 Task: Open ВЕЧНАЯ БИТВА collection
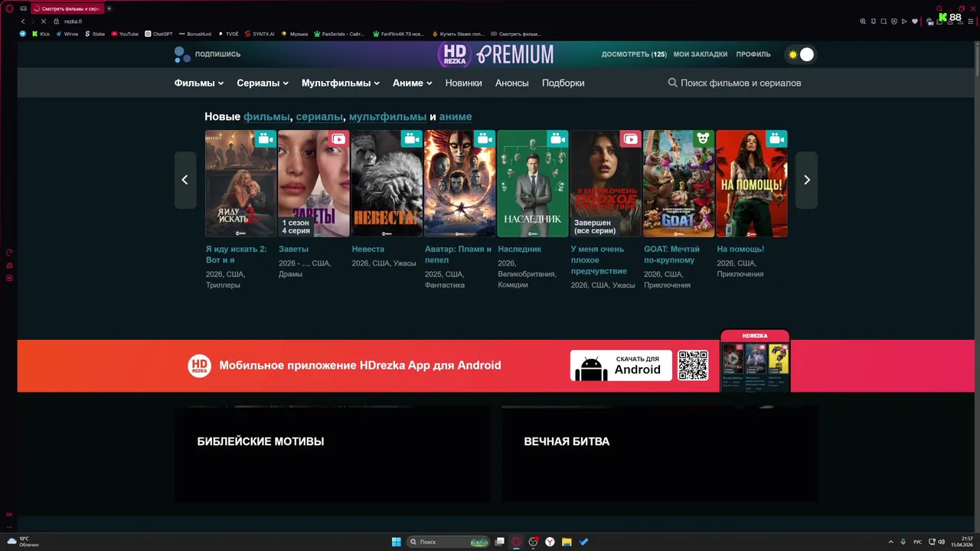pos(659,454)
